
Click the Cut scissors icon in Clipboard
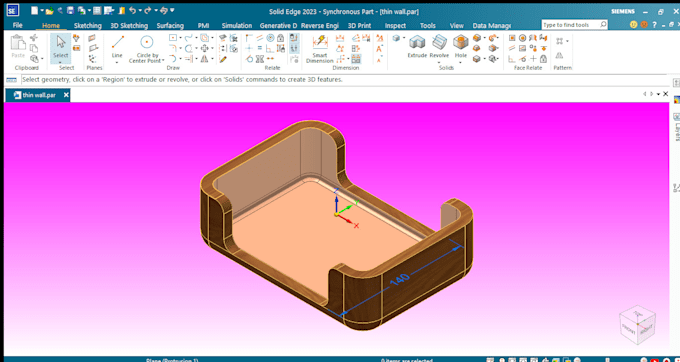click(x=34, y=37)
